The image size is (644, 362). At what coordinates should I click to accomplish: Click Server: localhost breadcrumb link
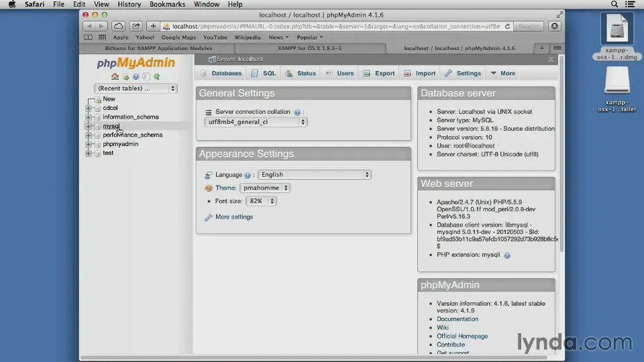point(239,59)
